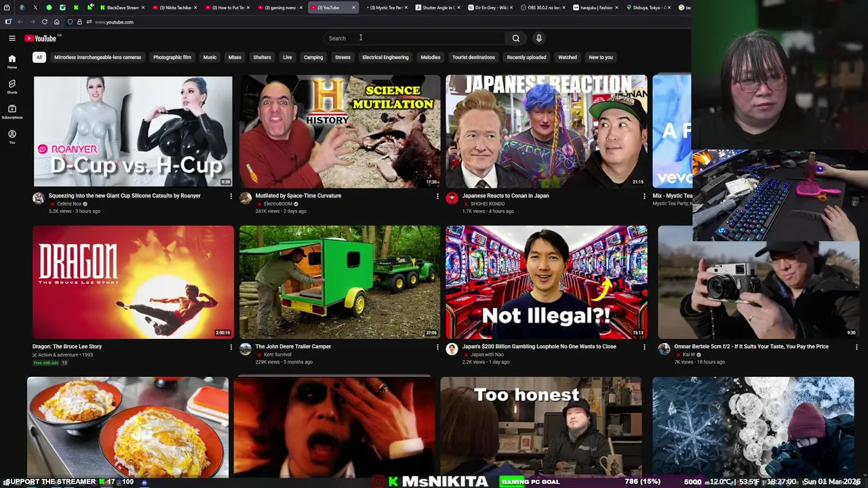Screen dimensions: 868x488
Task: Open Japan with Nao channel avatar
Action: 452,348
